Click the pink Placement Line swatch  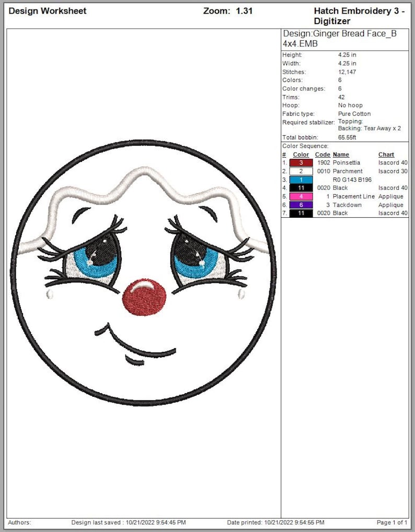pos(301,196)
